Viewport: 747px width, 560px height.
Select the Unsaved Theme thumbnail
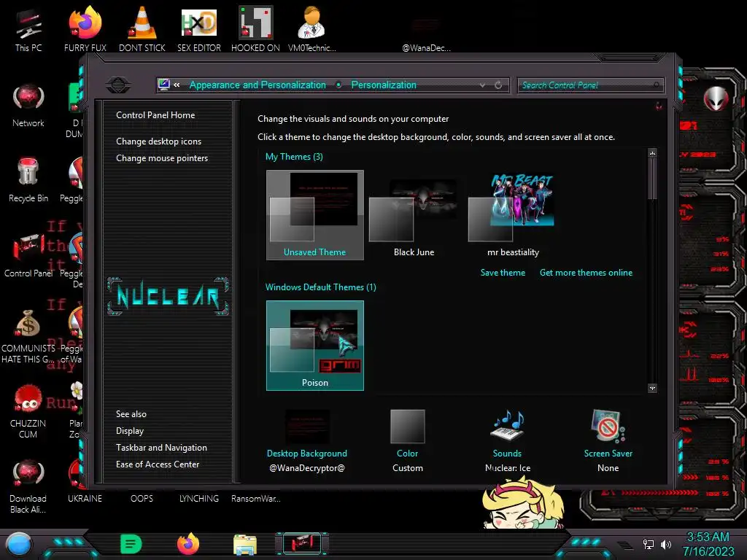coord(315,215)
